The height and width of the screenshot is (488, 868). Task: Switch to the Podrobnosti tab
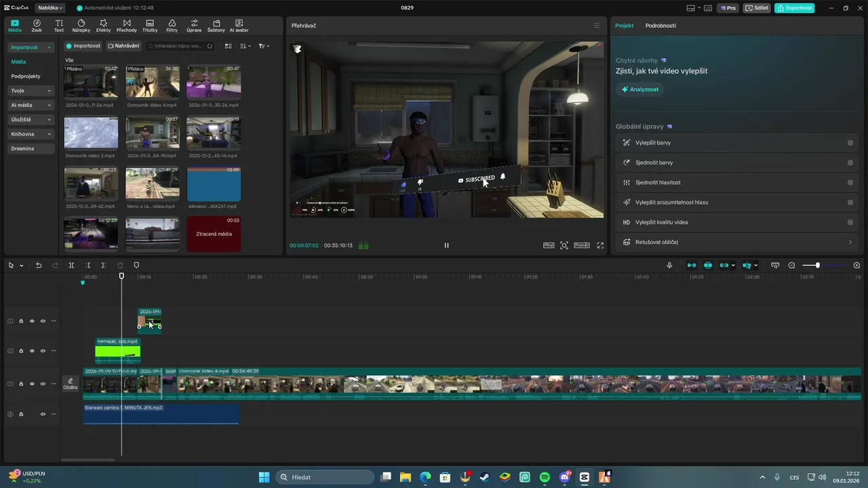[x=660, y=26]
